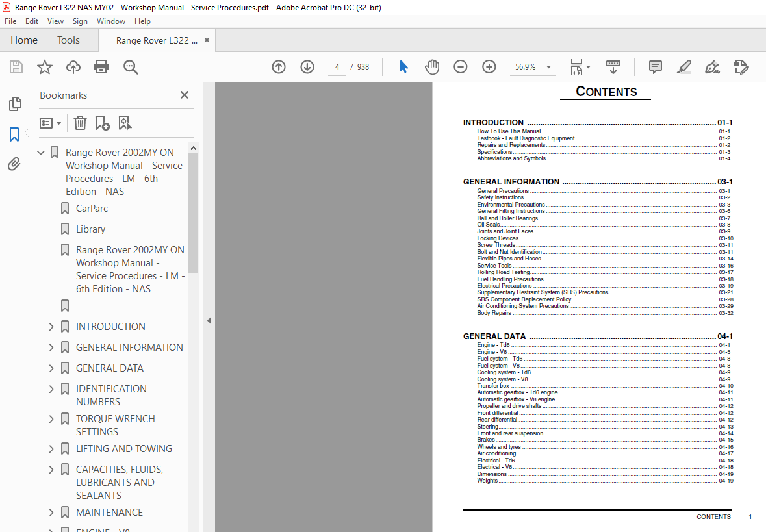Select the LIFTING AND TOWING bookmark
Screen dimensions: 766x532
pyautogui.click(x=124, y=448)
